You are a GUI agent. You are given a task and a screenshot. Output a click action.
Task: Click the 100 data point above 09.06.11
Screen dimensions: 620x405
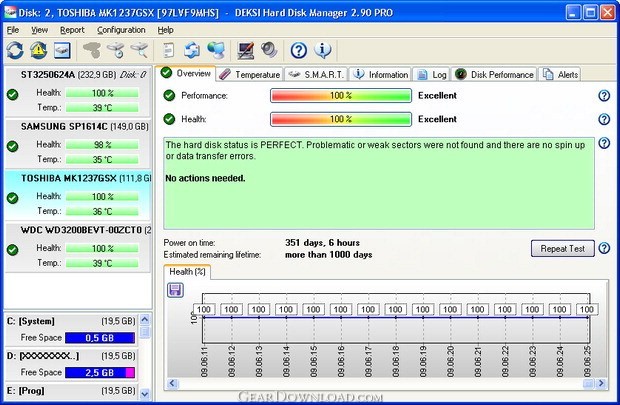(204, 309)
